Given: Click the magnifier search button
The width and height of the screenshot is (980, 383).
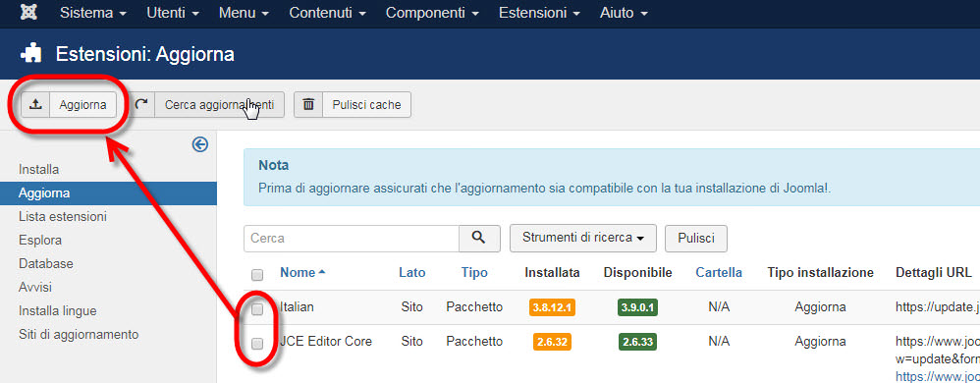Looking at the screenshot, I should 479,238.
